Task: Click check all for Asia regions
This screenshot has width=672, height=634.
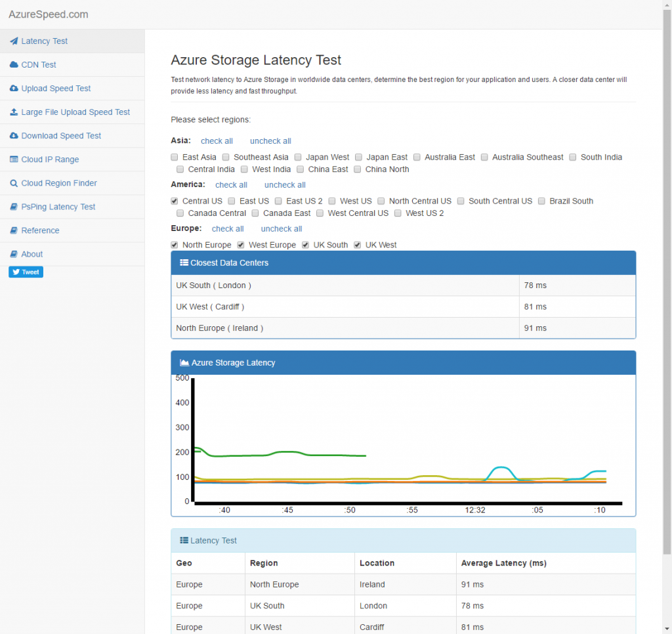Action: click(217, 140)
